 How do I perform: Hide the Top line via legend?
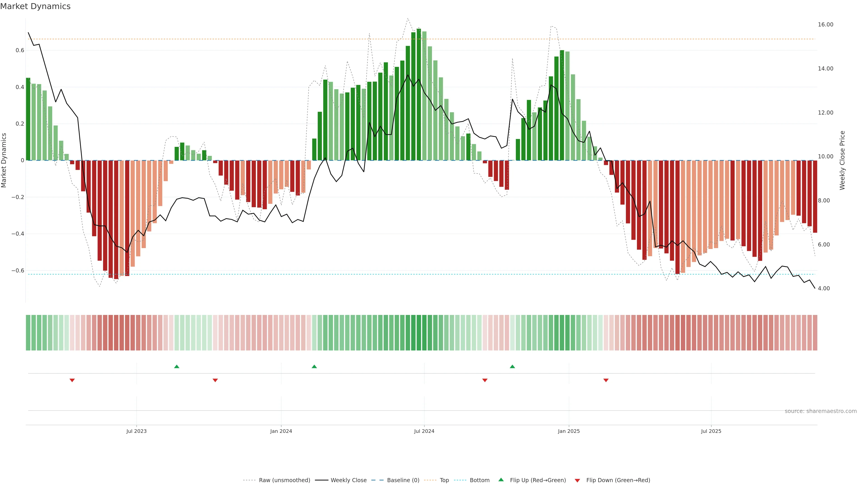(444, 480)
